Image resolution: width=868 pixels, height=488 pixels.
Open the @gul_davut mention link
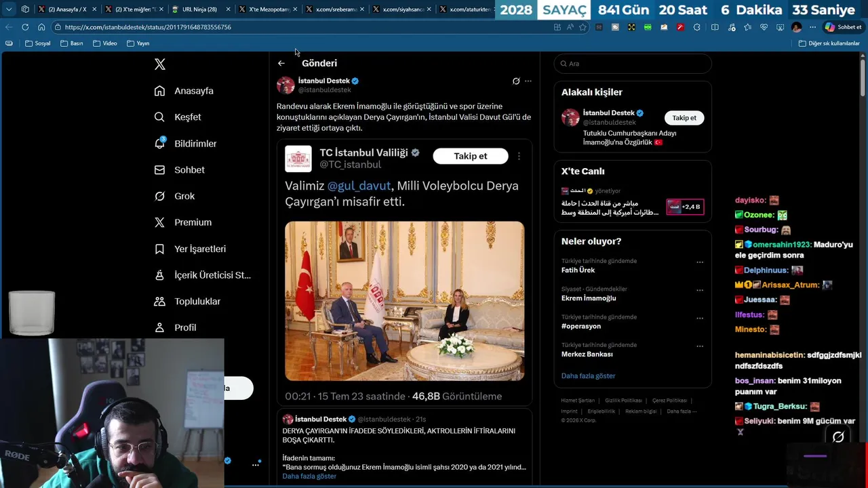click(359, 186)
